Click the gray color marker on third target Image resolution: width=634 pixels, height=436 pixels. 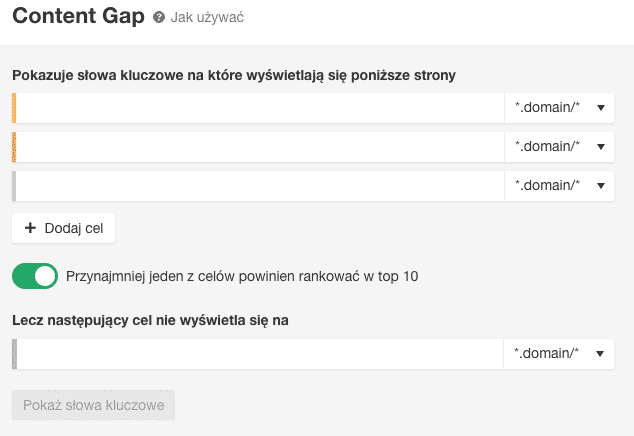coord(14,186)
